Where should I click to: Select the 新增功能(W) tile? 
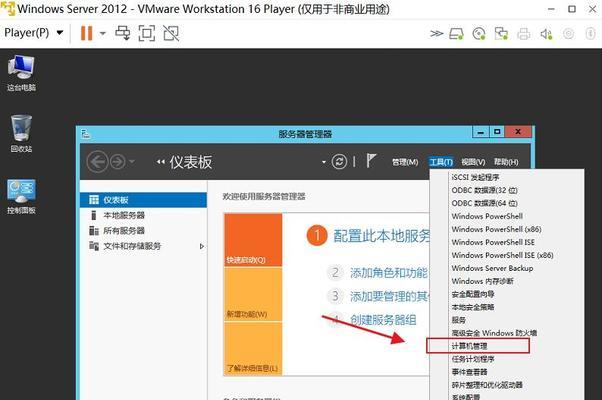253,294
